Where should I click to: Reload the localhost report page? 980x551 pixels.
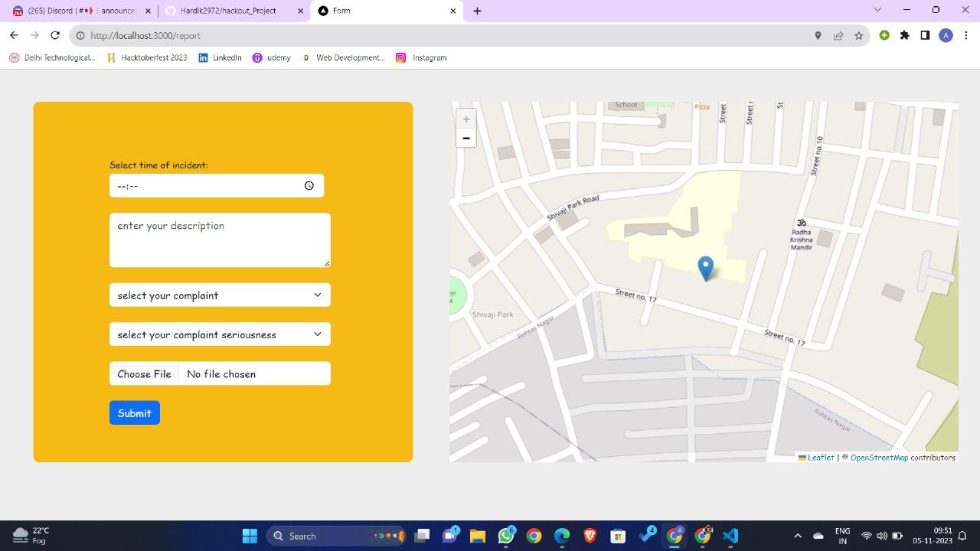55,35
